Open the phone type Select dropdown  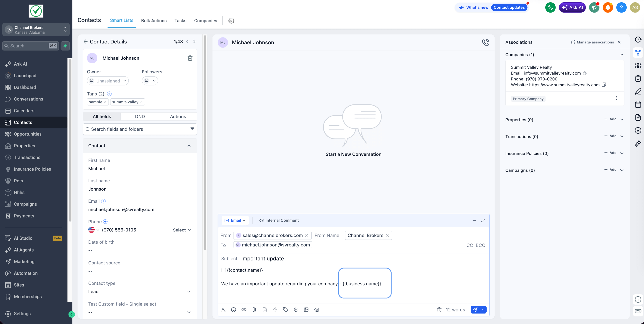[x=182, y=230]
